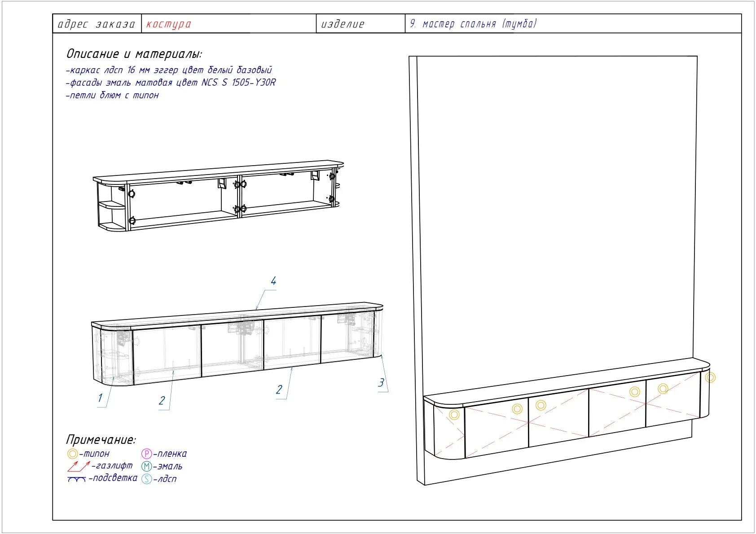Click the blue подсветка legend symbol

[77, 479]
